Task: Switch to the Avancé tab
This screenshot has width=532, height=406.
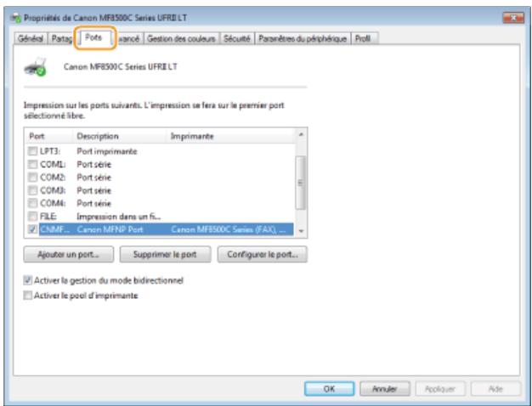Action: click(x=128, y=39)
